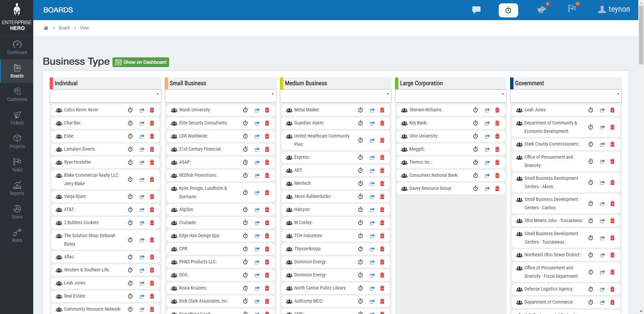
Task: Click the Show on Dashboard button
Action: point(141,62)
